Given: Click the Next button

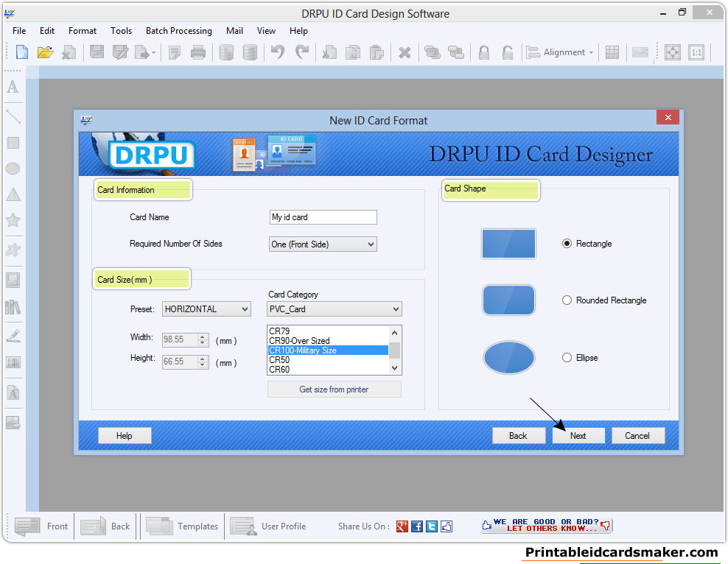Looking at the screenshot, I should (x=578, y=436).
